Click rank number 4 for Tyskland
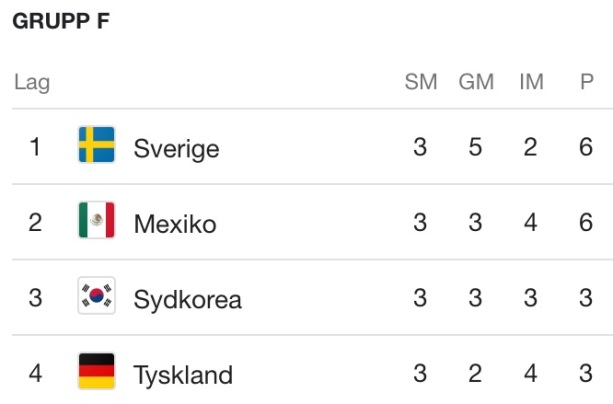Image resolution: width=613 pixels, height=404 pixels. point(35,373)
